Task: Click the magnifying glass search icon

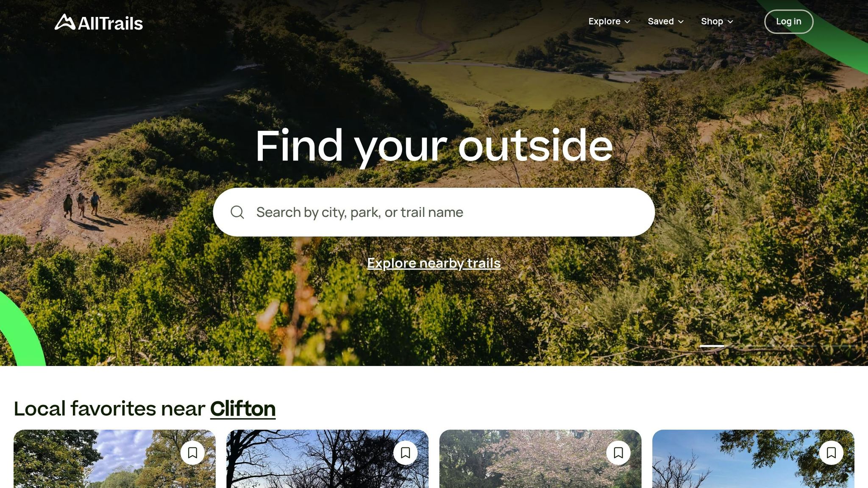Action: 237,212
